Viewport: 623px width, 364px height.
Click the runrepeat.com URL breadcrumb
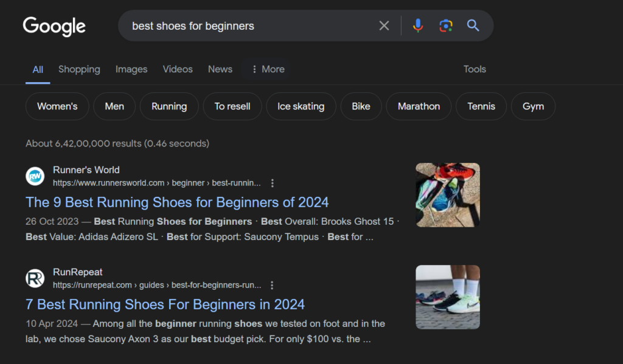point(157,285)
